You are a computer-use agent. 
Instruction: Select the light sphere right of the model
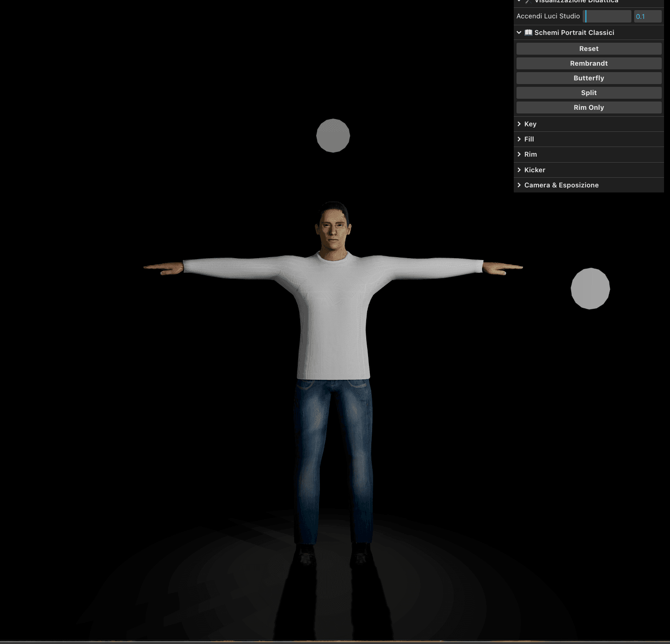(x=590, y=288)
